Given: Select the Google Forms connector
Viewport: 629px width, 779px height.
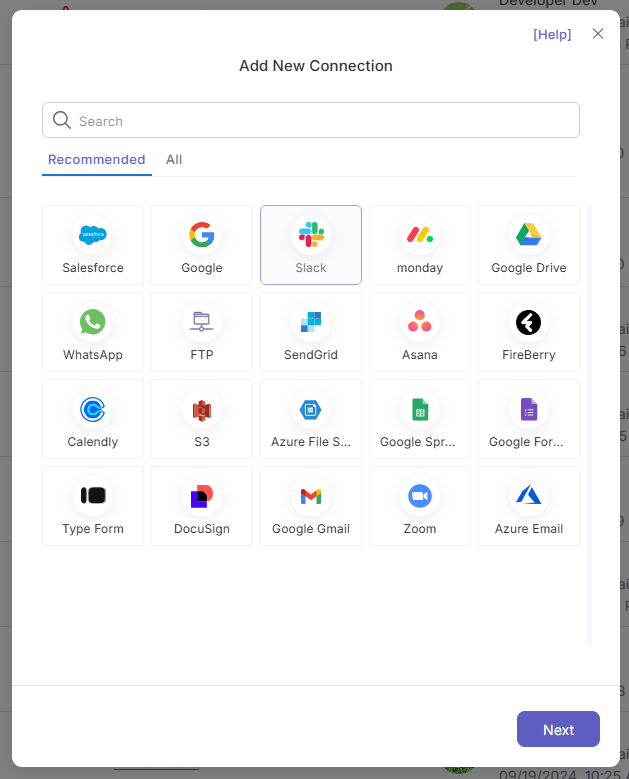Looking at the screenshot, I should tap(529, 419).
